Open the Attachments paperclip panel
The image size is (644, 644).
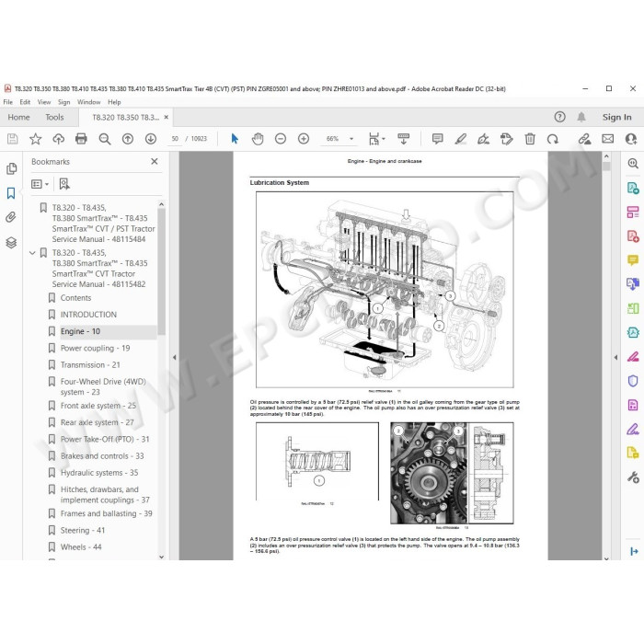(11, 217)
